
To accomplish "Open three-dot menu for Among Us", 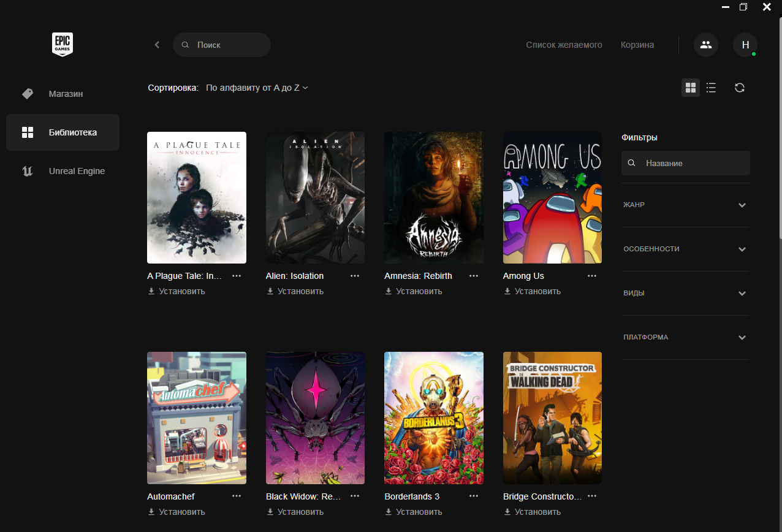I will 592,276.
